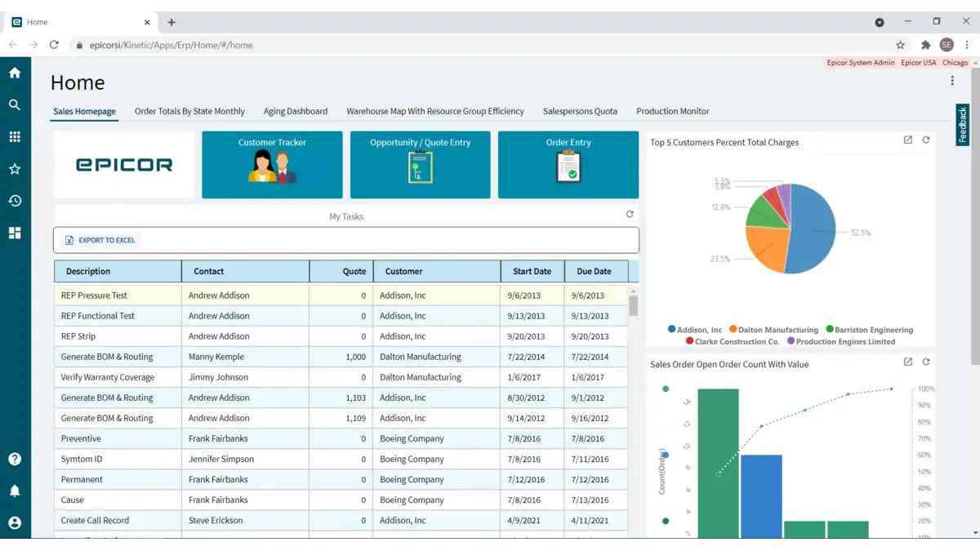Reload the browser page
The image size is (980, 551).
(x=54, y=45)
